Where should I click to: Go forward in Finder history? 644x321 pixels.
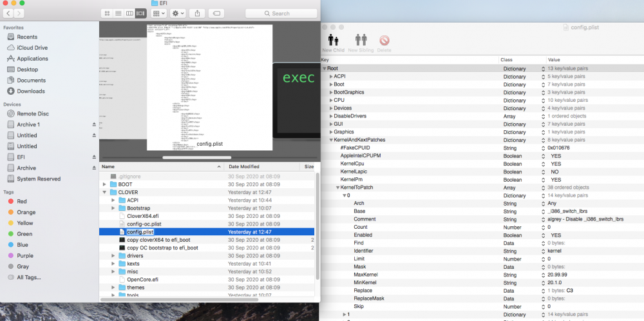coord(19,14)
